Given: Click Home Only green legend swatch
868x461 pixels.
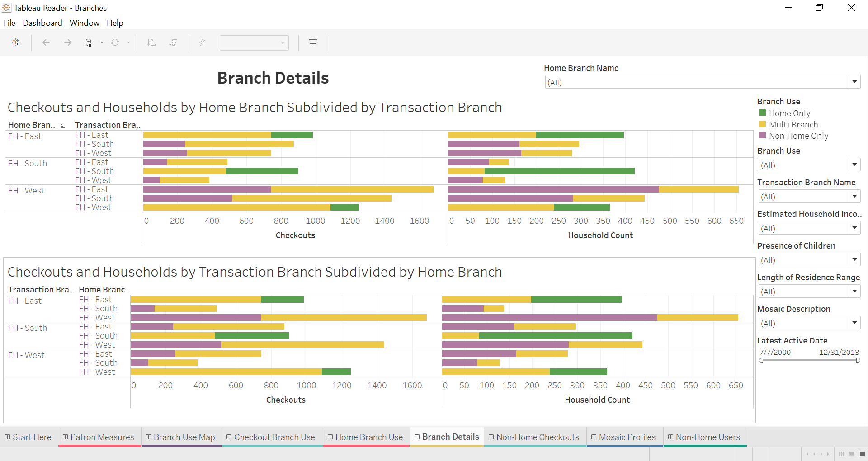Looking at the screenshot, I should [763, 113].
